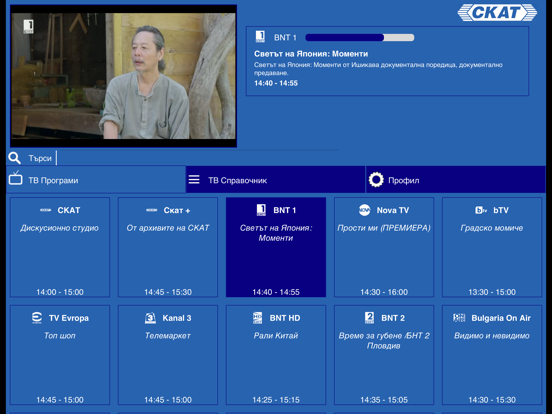Click the 13:30 - 15:00 time on bTV
Viewport: 552px width, 414px height.
[x=492, y=292]
